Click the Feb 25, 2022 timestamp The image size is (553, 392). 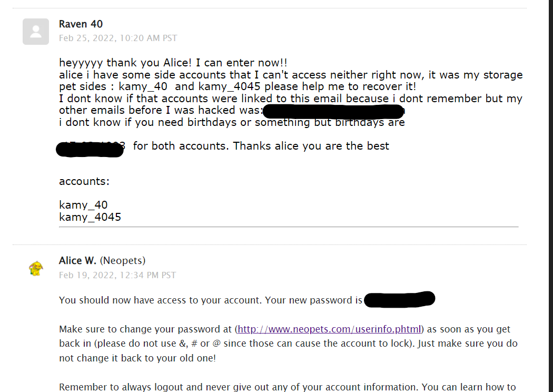[x=118, y=38]
